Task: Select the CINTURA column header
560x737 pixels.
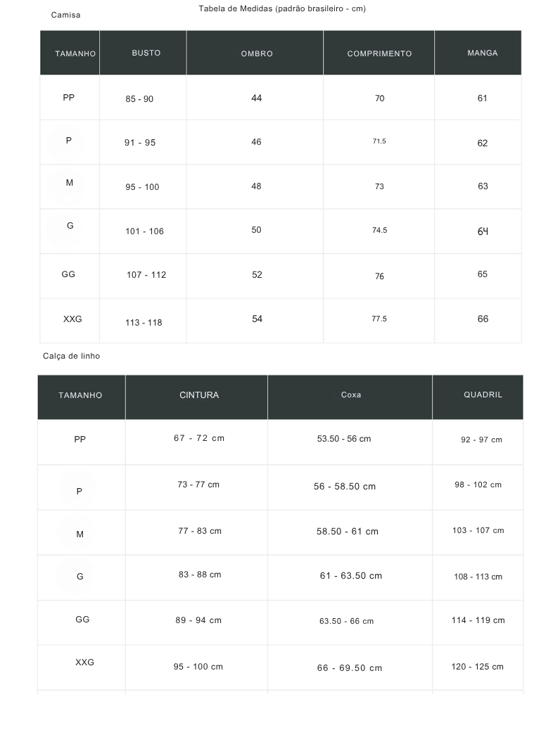Action: (x=199, y=395)
